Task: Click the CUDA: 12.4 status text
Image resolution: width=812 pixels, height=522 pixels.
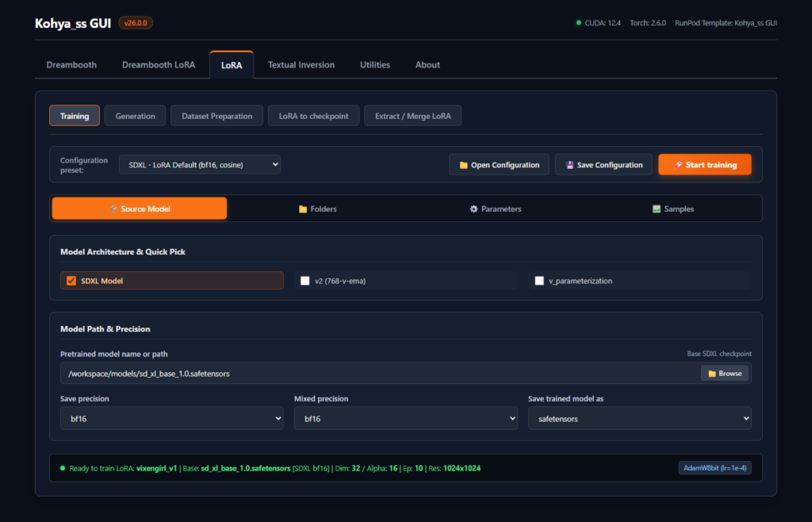Action: tap(603, 23)
